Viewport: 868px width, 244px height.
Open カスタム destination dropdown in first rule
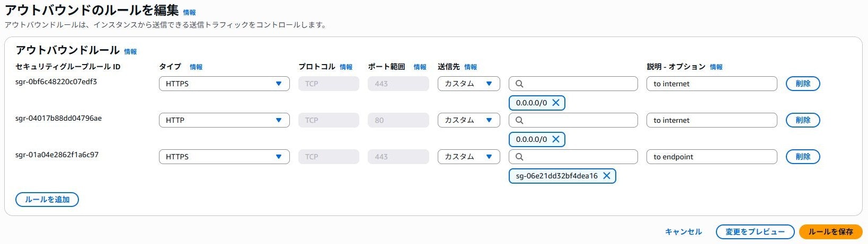click(x=468, y=84)
